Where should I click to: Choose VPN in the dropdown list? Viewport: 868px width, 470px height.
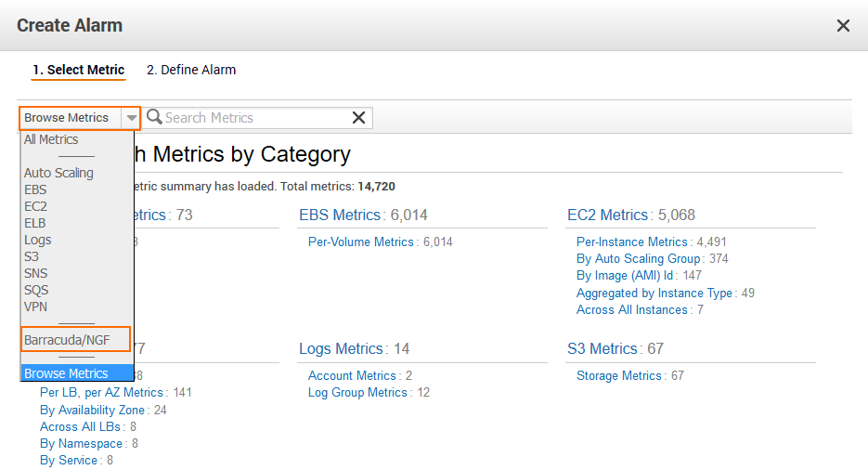pos(35,307)
